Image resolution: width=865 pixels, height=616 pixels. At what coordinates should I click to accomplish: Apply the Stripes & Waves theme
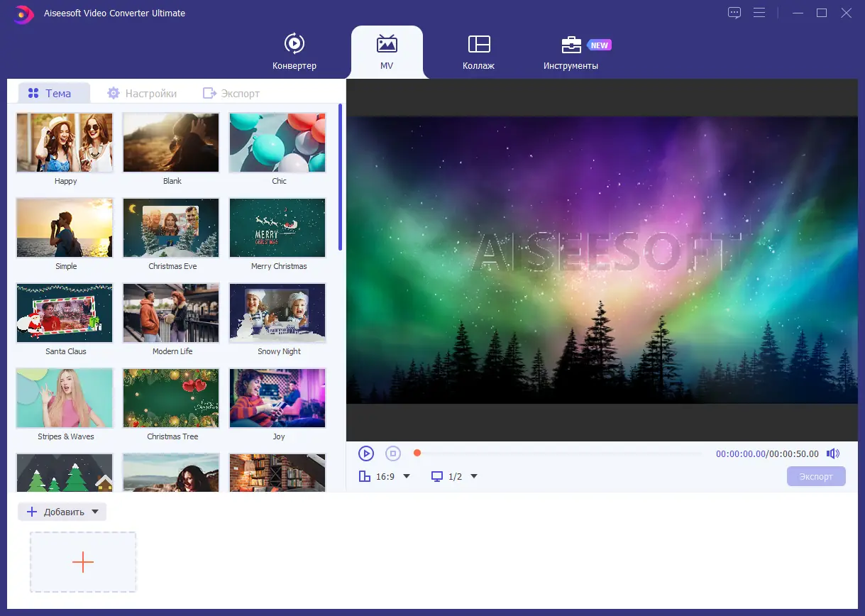[65, 398]
